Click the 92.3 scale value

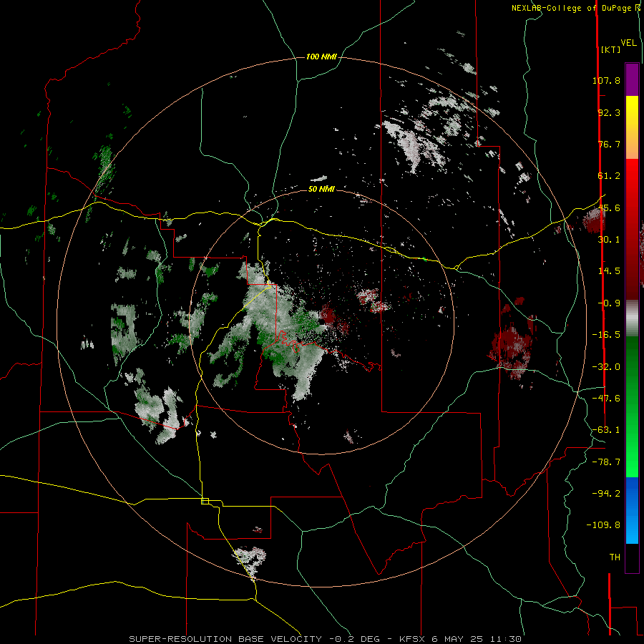(609, 112)
